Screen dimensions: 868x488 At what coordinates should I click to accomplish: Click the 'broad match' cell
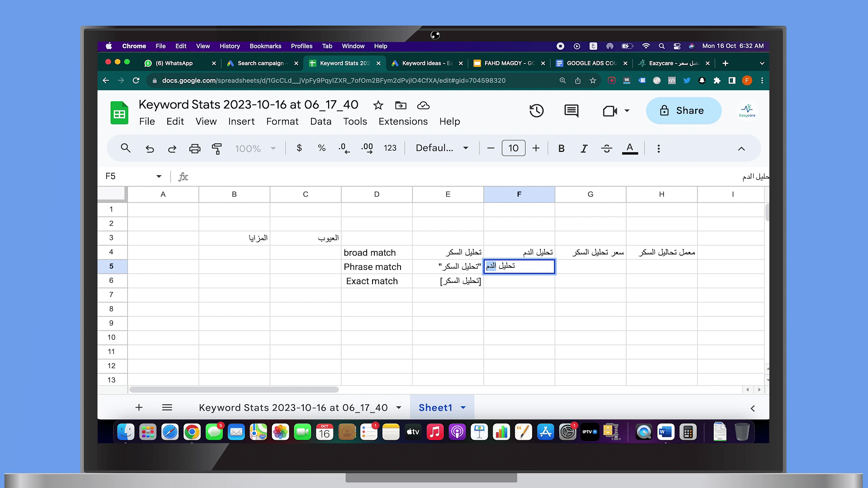coord(377,253)
